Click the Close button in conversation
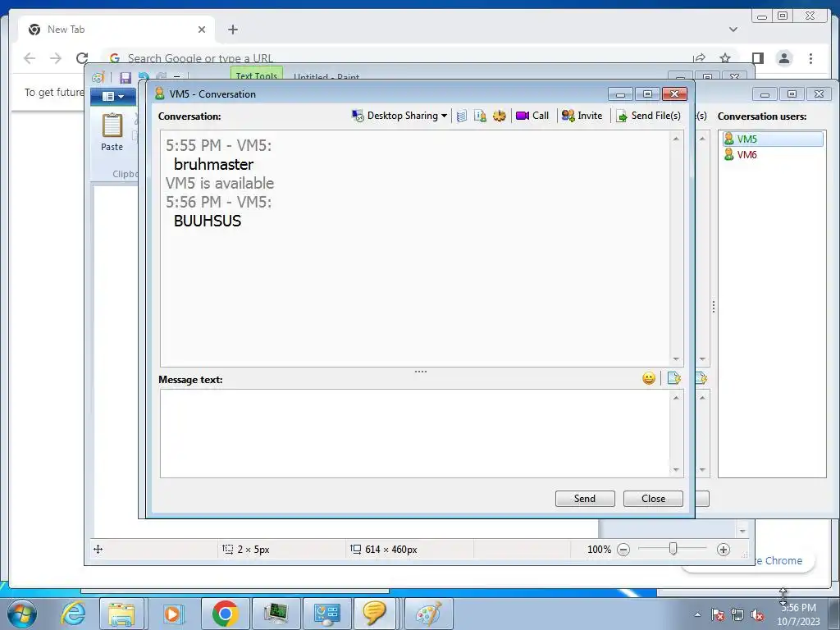 (653, 499)
